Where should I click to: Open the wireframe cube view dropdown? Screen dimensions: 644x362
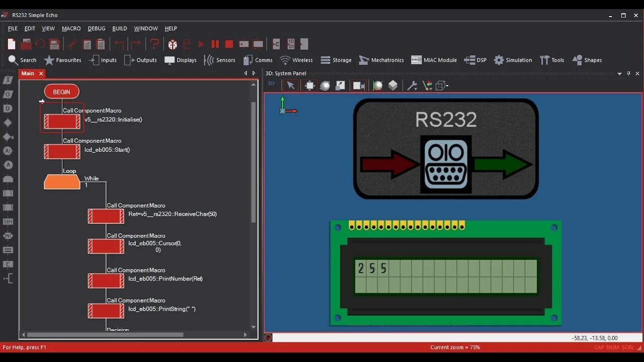(442, 85)
